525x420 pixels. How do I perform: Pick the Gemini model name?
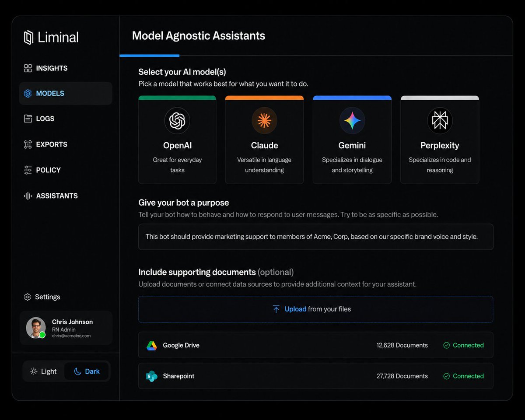pyautogui.click(x=352, y=146)
